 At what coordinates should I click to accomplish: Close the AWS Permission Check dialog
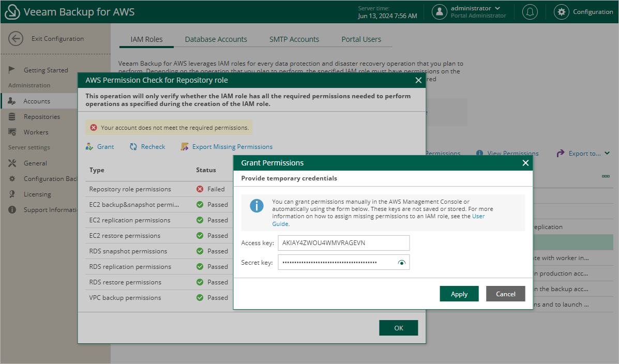pyautogui.click(x=418, y=80)
